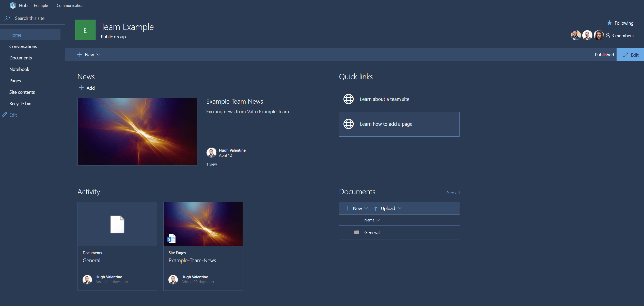Expand the Upload dropdown in Documents
This screenshot has width=644, height=306.
point(400,208)
